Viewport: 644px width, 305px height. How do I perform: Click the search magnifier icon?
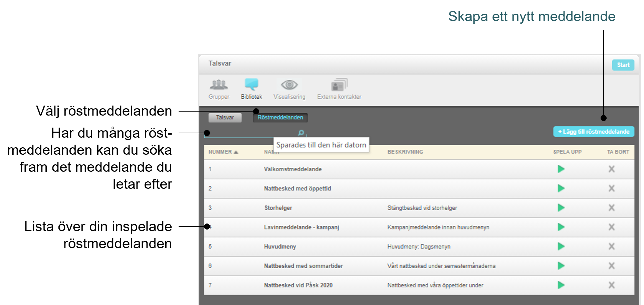click(301, 133)
